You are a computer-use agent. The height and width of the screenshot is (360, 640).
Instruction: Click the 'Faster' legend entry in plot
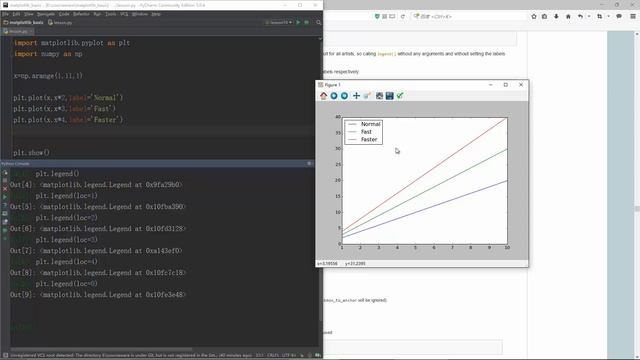click(363, 140)
